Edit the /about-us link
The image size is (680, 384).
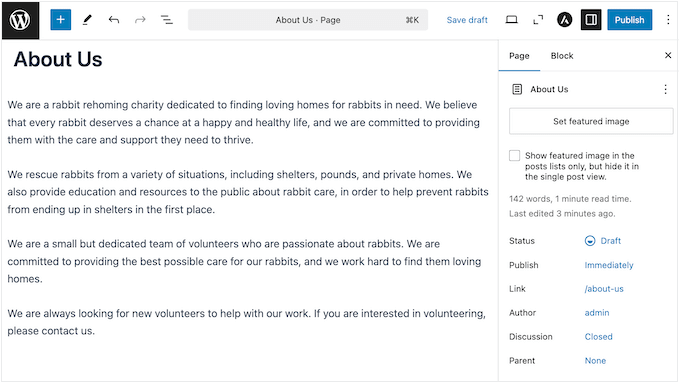[x=604, y=289]
